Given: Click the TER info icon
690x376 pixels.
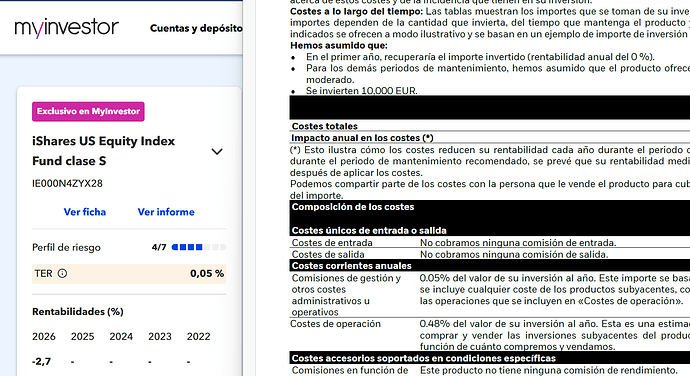Looking at the screenshot, I should [x=62, y=273].
